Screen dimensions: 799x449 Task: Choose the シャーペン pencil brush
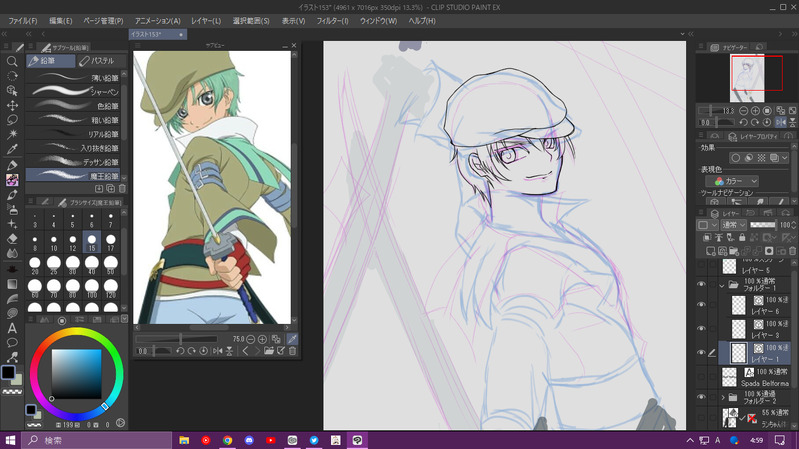click(73, 92)
